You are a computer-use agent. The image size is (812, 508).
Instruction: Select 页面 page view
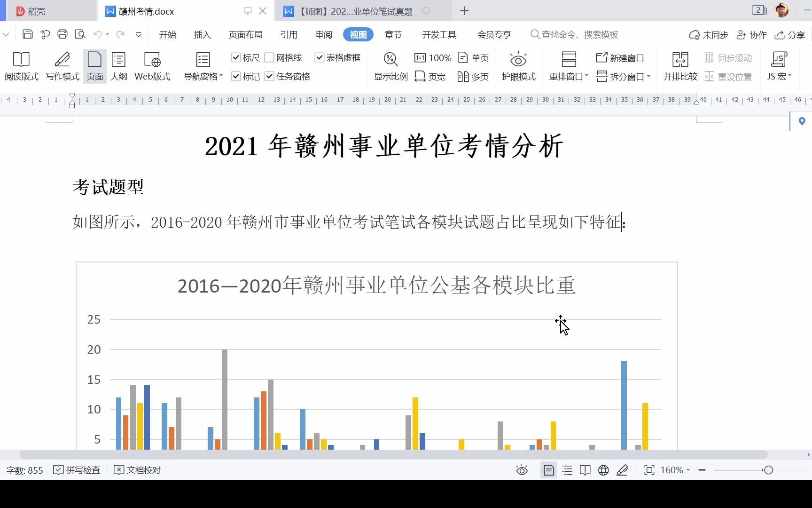pos(95,66)
